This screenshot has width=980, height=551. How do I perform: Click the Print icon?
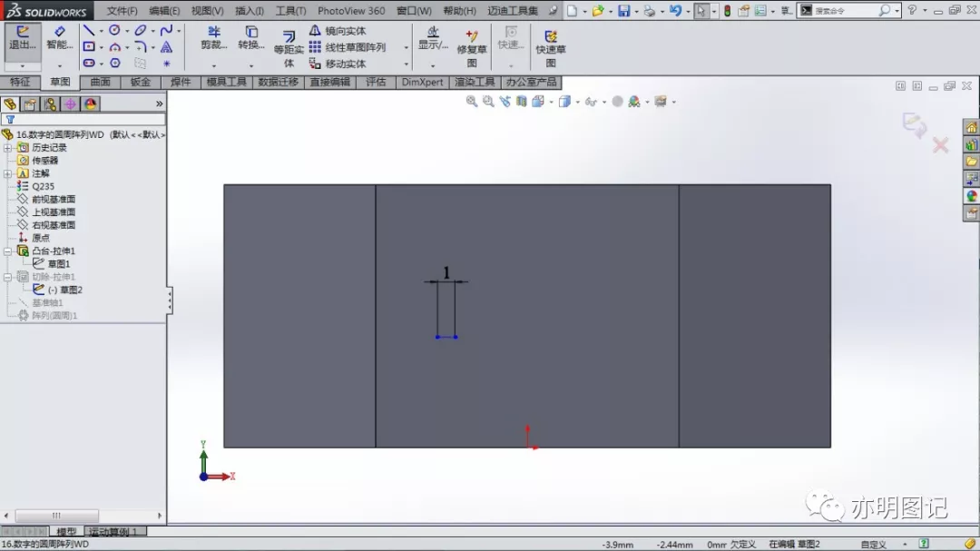(x=650, y=11)
